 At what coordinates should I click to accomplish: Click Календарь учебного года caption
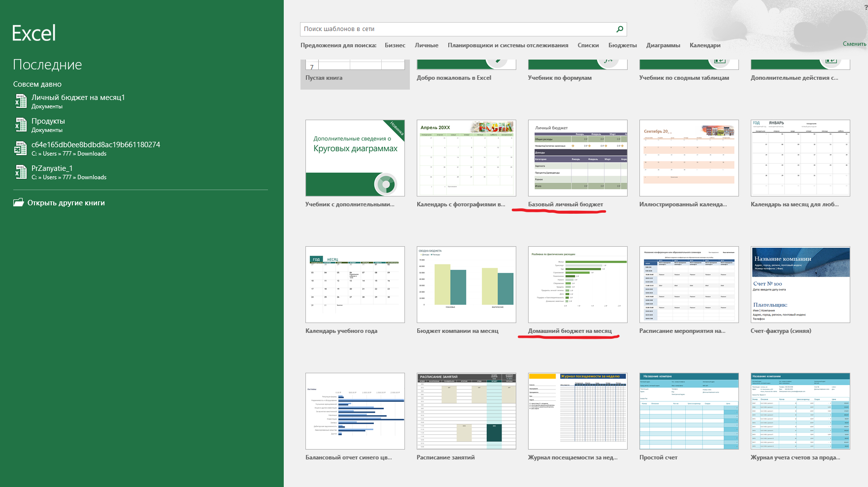pyautogui.click(x=341, y=331)
